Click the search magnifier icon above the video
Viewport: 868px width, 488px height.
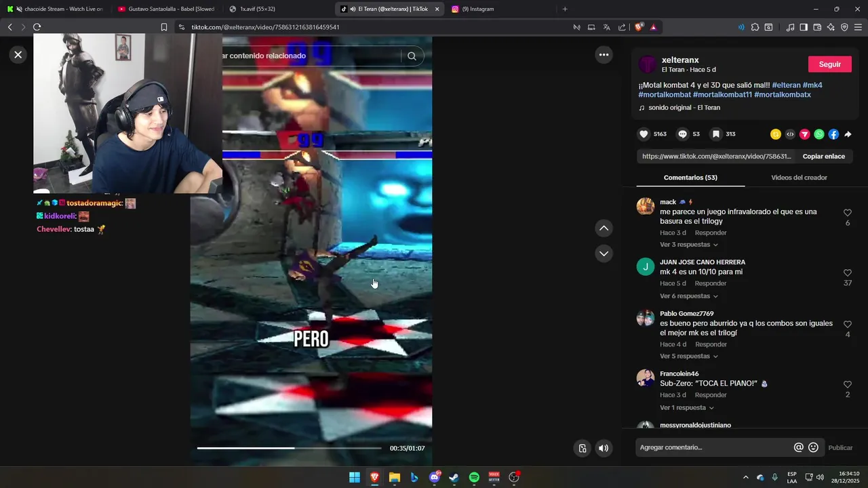pos(412,56)
